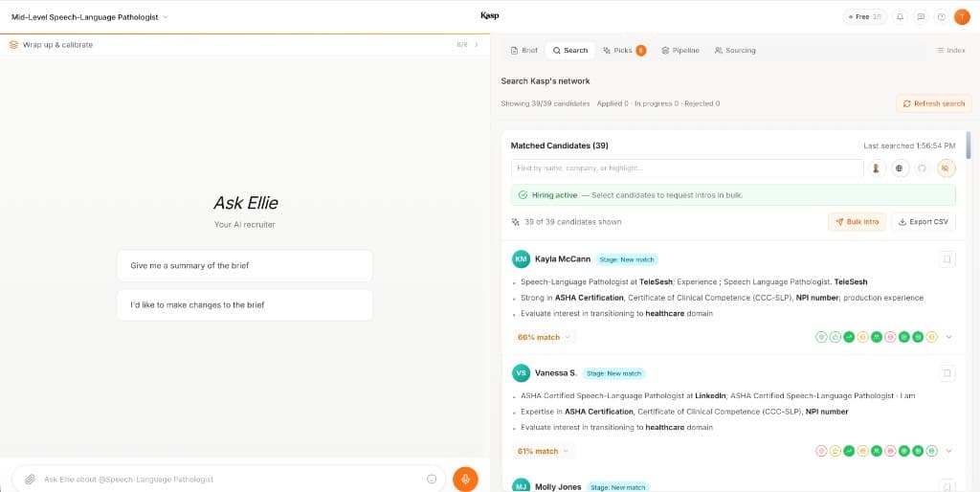Open the 66% match dropdown
This screenshot has height=492, width=980.
(544, 337)
